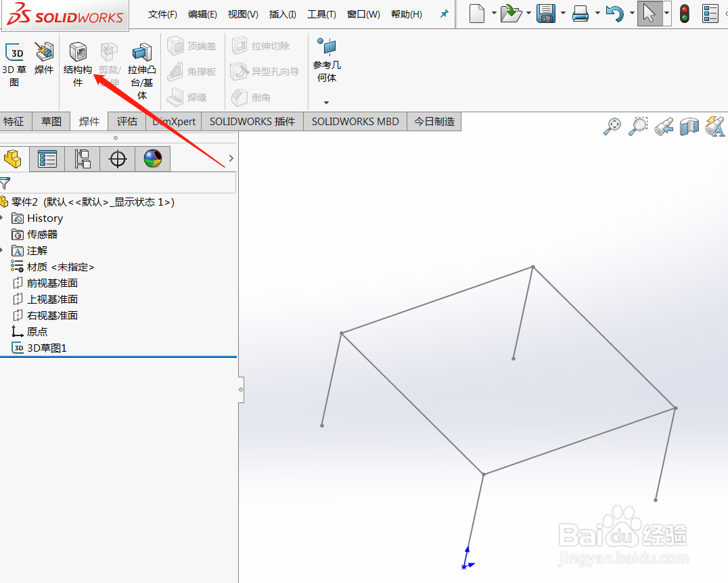Screen dimensions: 728x583
Task: Open the DimXpertManager crosshair tab
Action: [118, 159]
